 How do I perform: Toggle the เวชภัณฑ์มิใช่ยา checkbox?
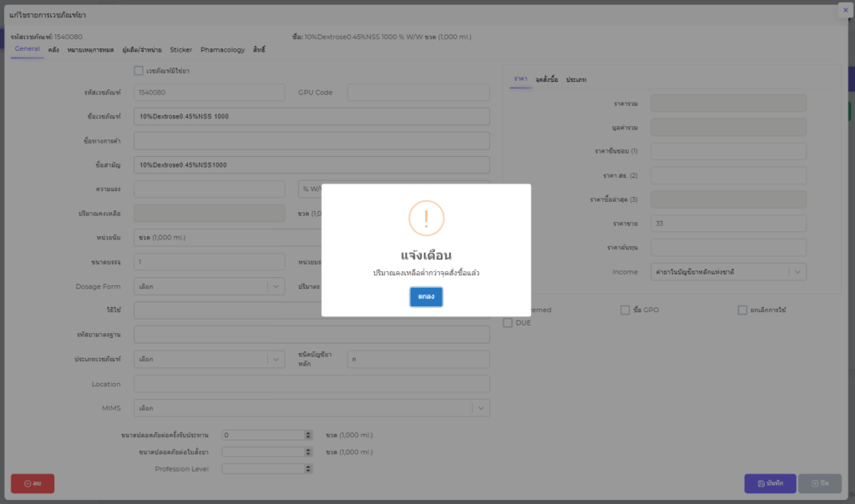coord(139,71)
